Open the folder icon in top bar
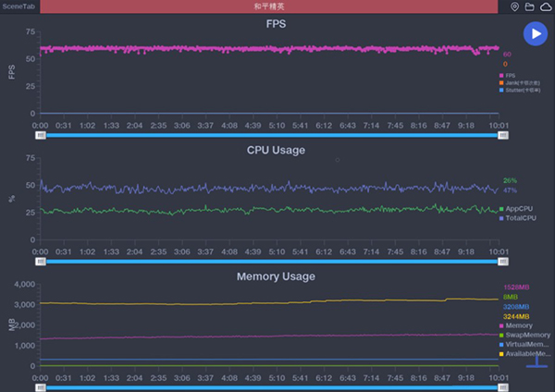555x392 pixels. click(x=530, y=6)
